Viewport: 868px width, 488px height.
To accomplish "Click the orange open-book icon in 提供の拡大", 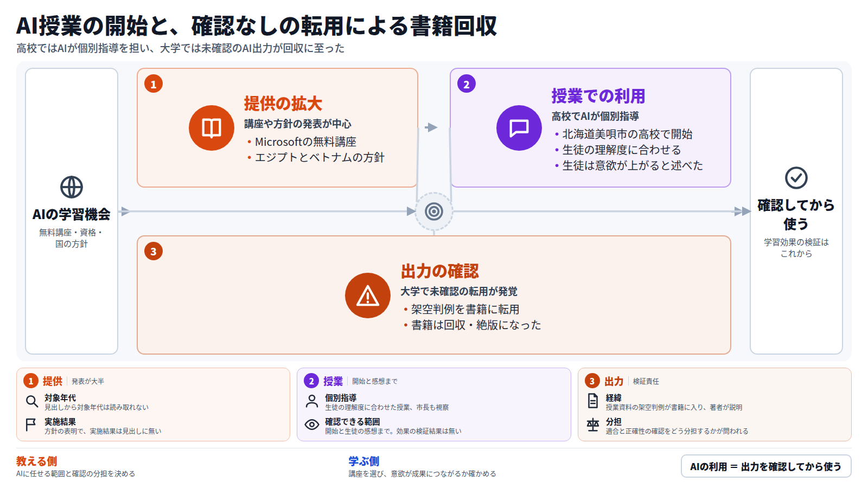I will (212, 128).
